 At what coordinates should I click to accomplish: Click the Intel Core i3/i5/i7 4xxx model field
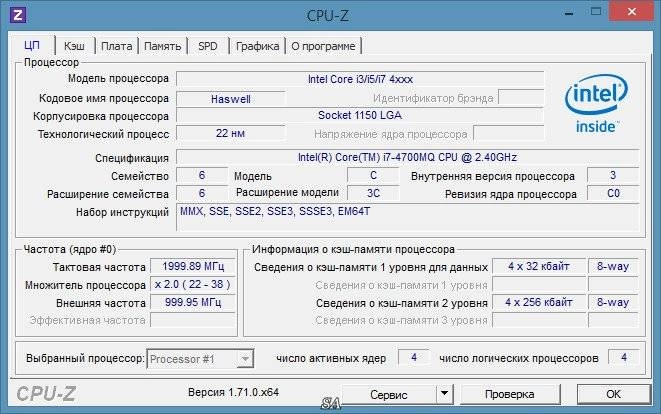coord(360,79)
